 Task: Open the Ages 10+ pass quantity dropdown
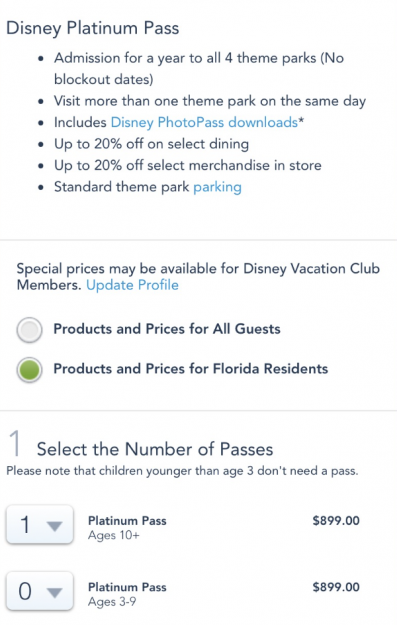40,525
